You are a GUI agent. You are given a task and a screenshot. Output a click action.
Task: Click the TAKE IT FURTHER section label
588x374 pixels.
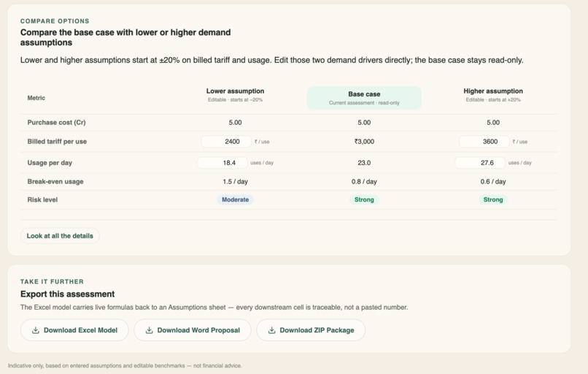click(x=52, y=282)
